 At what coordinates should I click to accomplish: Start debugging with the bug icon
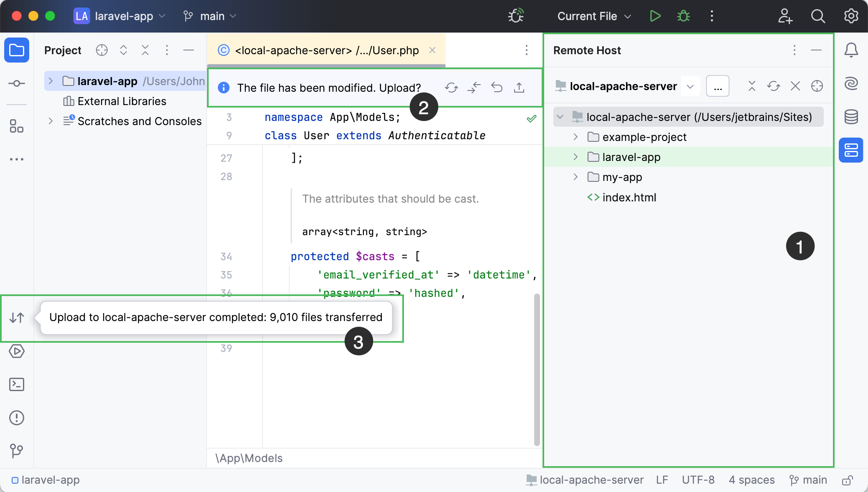(x=684, y=16)
